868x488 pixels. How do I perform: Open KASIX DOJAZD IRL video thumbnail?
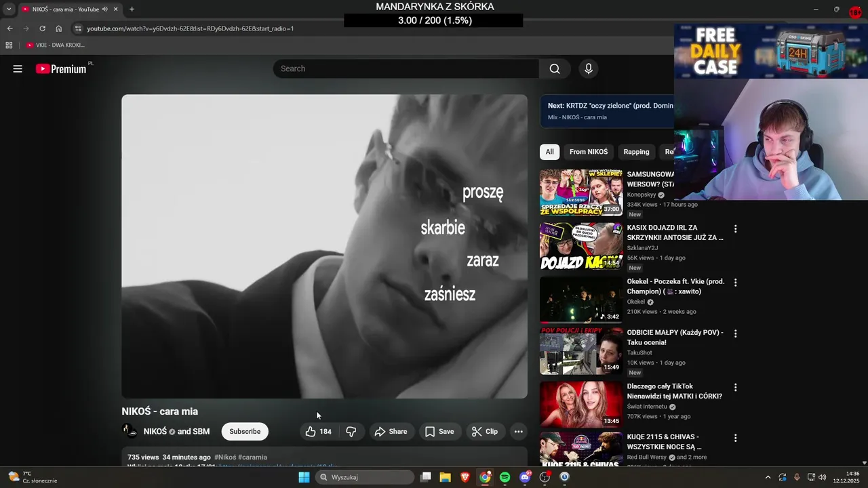coord(581,247)
